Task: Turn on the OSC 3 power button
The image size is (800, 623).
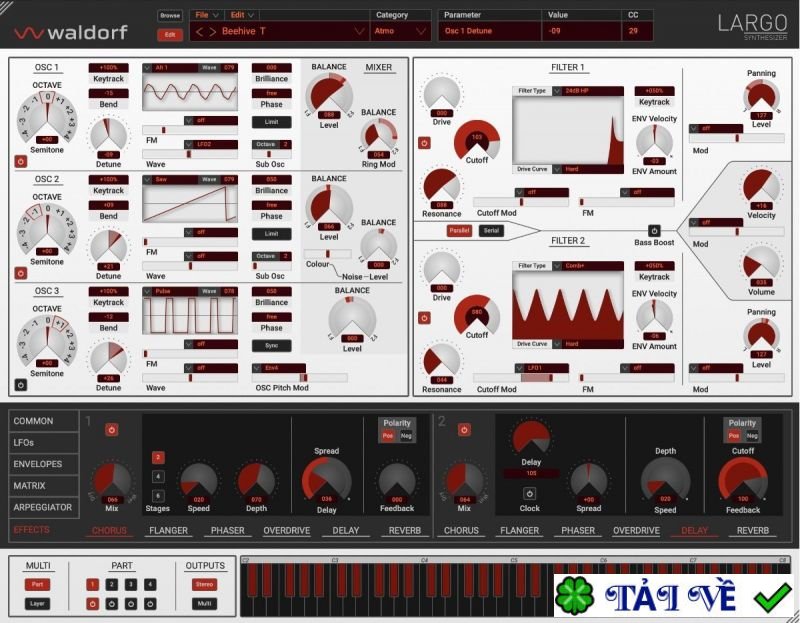Action: point(20,384)
